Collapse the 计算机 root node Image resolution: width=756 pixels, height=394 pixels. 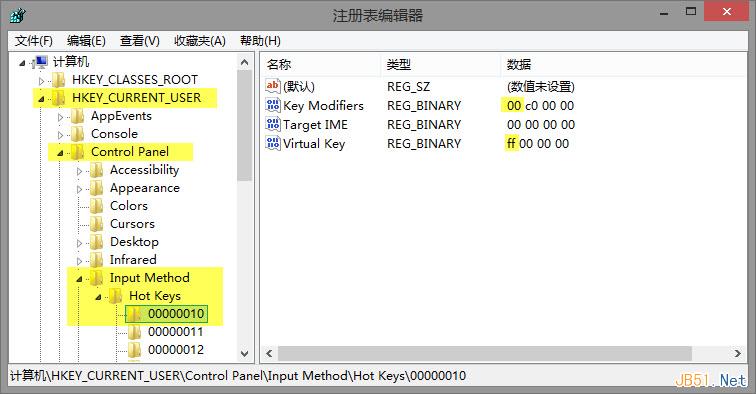(22, 63)
